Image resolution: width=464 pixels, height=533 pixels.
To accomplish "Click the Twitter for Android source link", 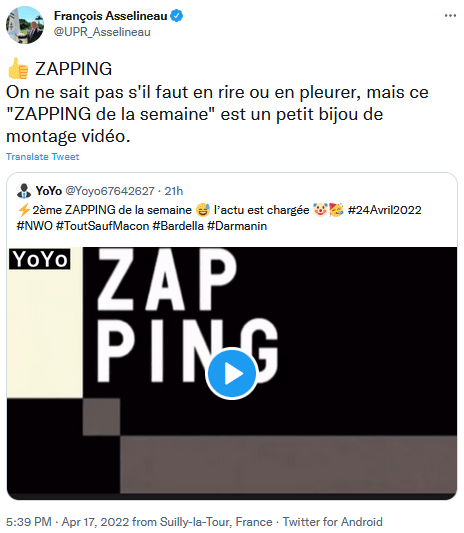I will pyautogui.click(x=332, y=522).
